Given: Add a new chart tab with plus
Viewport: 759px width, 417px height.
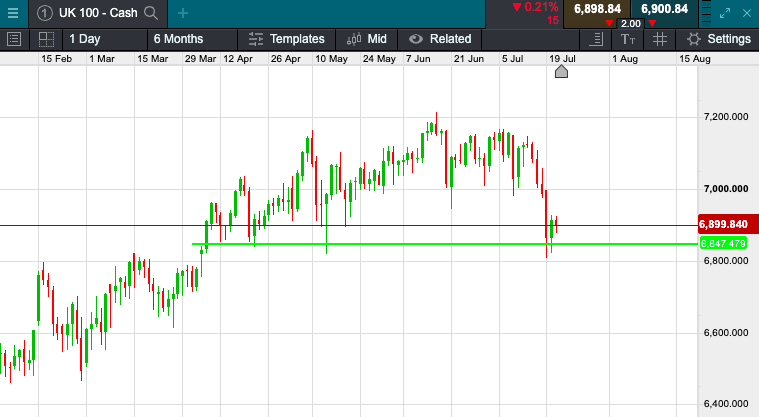Looking at the screenshot, I should pyautogui.click(x=182, y=13).
